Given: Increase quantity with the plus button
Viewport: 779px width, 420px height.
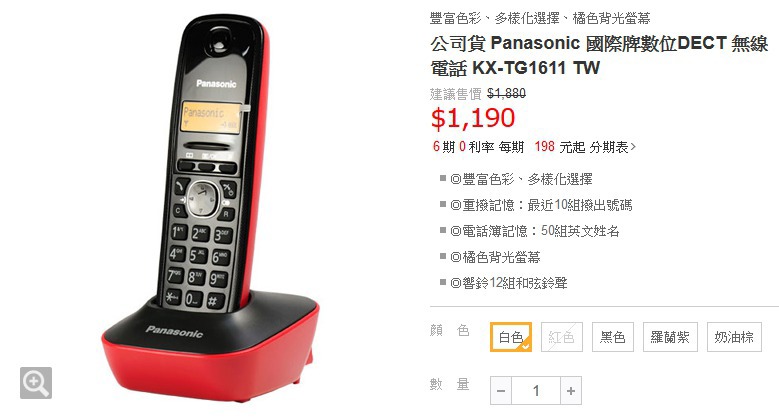Looking at the screenshot, I should pos(571,391).
